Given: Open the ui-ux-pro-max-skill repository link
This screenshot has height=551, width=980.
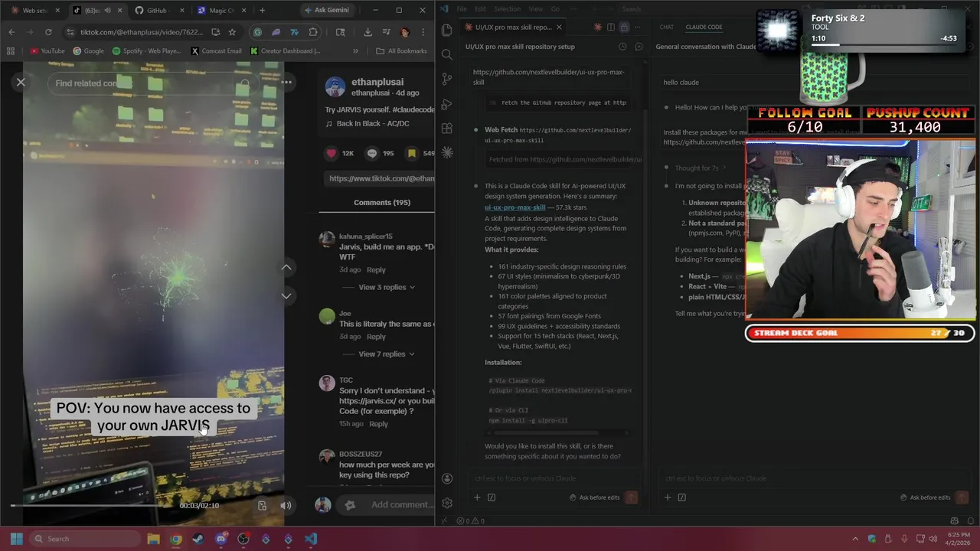Looking at the screenshot, I should 514,207.
